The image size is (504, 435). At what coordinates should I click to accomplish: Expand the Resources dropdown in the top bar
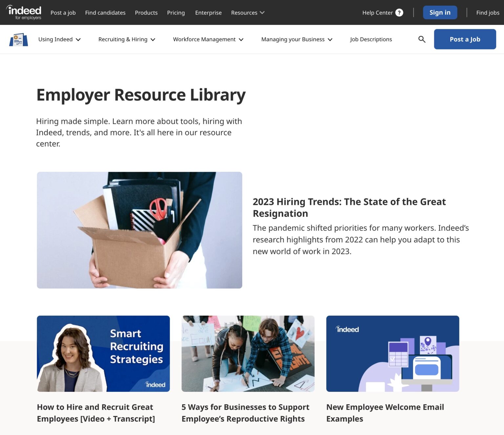pos(247,12)
